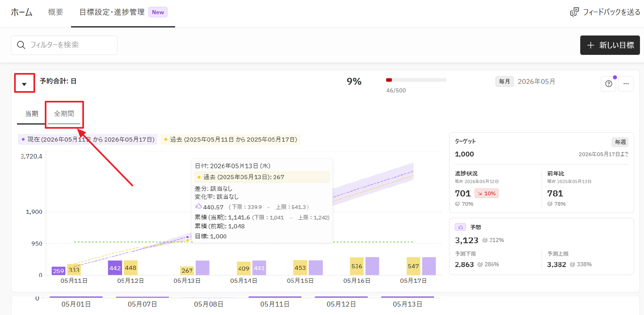Click the lower forecast value 2,863
Screen dimensions: 644x315
pos(464,265)
